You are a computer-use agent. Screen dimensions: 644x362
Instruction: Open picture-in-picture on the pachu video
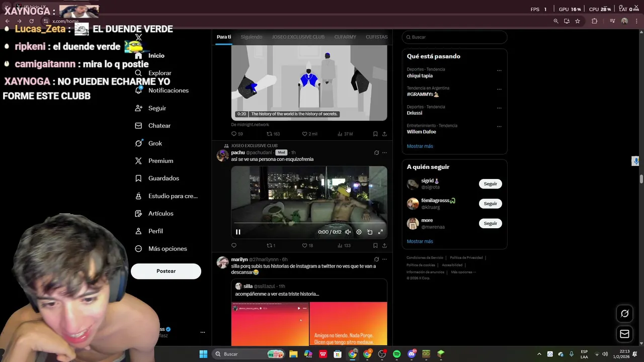pos(370,232)
